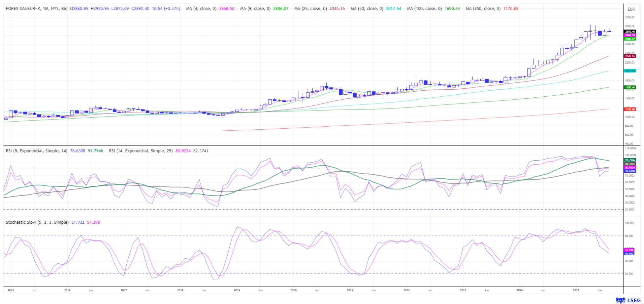
Task: Click the 2020 marker on time axis
Action: (293, 290)
